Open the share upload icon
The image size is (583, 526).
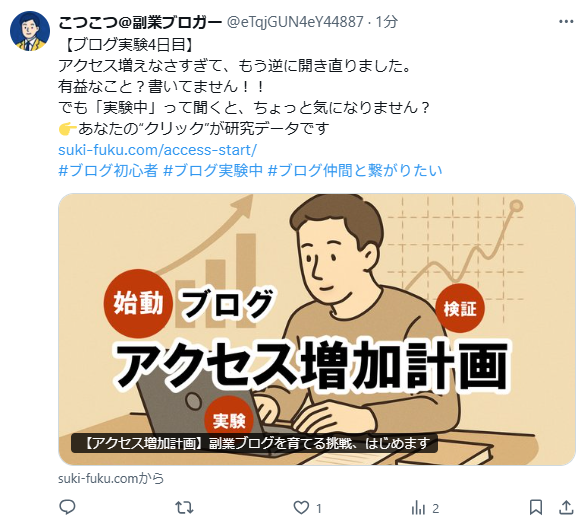click(x=566, y=507)
